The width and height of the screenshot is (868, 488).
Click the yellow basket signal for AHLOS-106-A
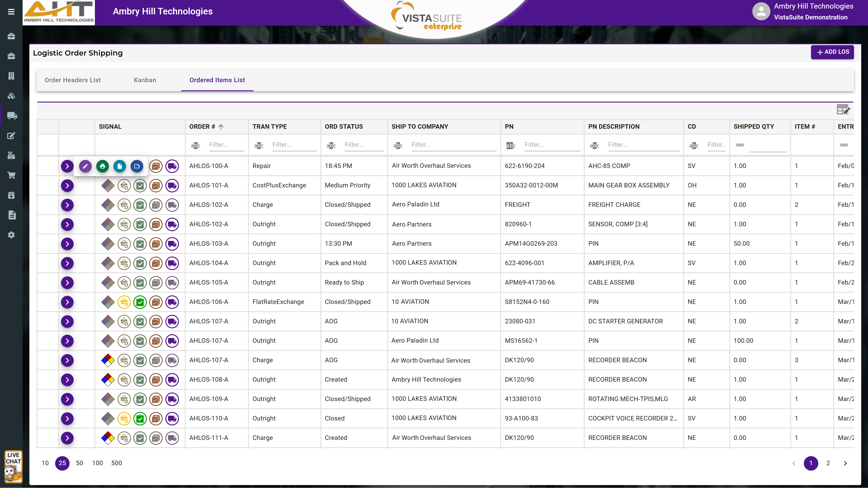[x=124, y=302]
